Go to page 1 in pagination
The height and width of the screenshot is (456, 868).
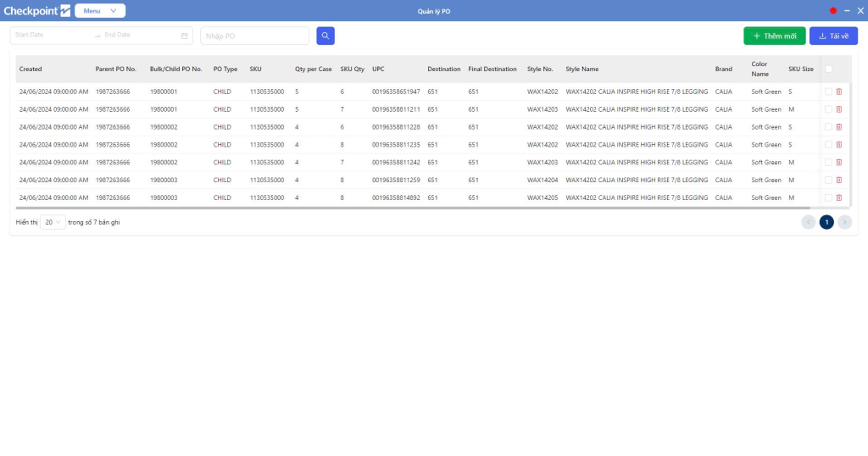pyautogui.click(x=826, y=222)
